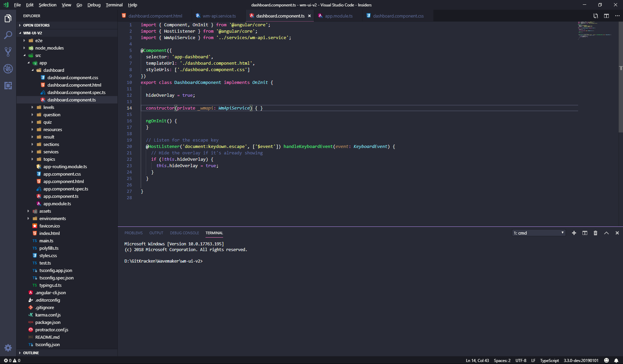
Task: Kill terminal with the trash icon
Action: [595, 233]
